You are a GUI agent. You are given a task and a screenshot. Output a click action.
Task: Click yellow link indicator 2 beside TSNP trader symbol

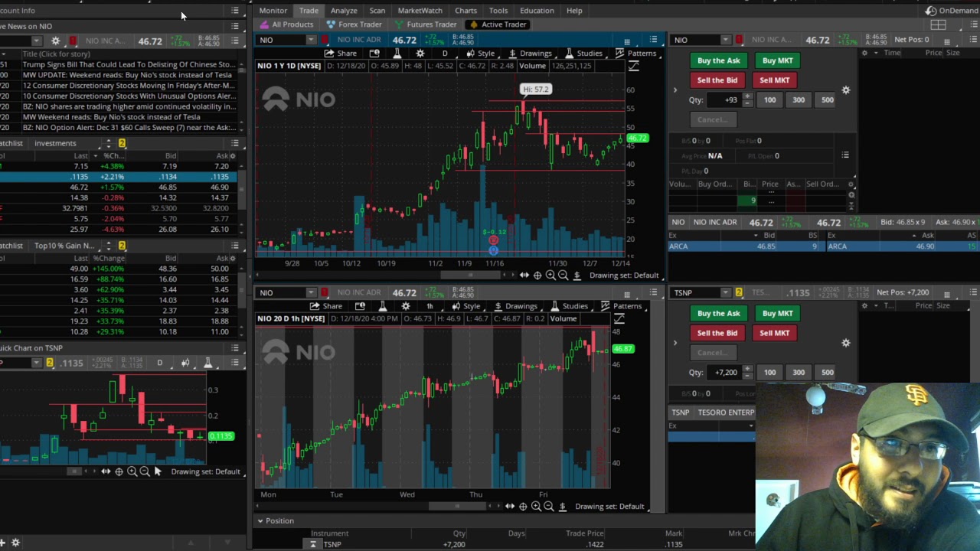[x=739, y=292]
